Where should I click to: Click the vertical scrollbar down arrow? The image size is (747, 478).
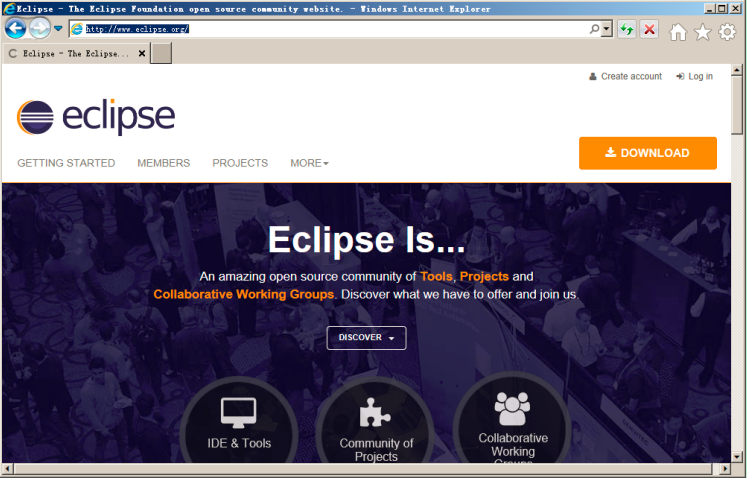[737, 456]
